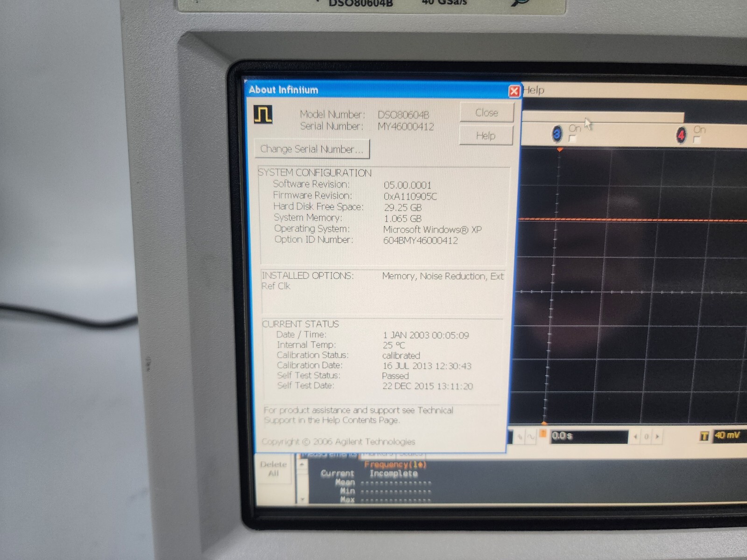Viewport: 747px width, 560px height.
Task: Click the date 1 JAN 2003 value
Action: tap(426, 335)
